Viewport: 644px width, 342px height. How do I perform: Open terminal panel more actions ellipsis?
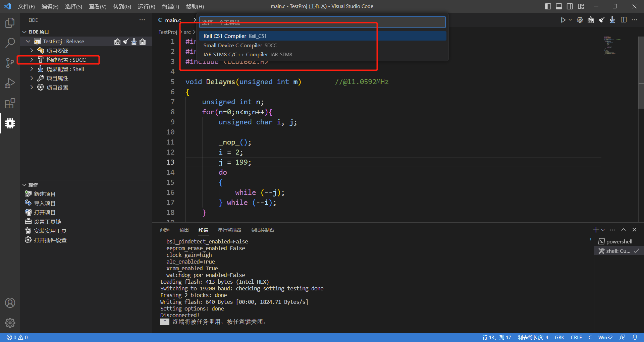pyautogui.click(x=612, y=230)
